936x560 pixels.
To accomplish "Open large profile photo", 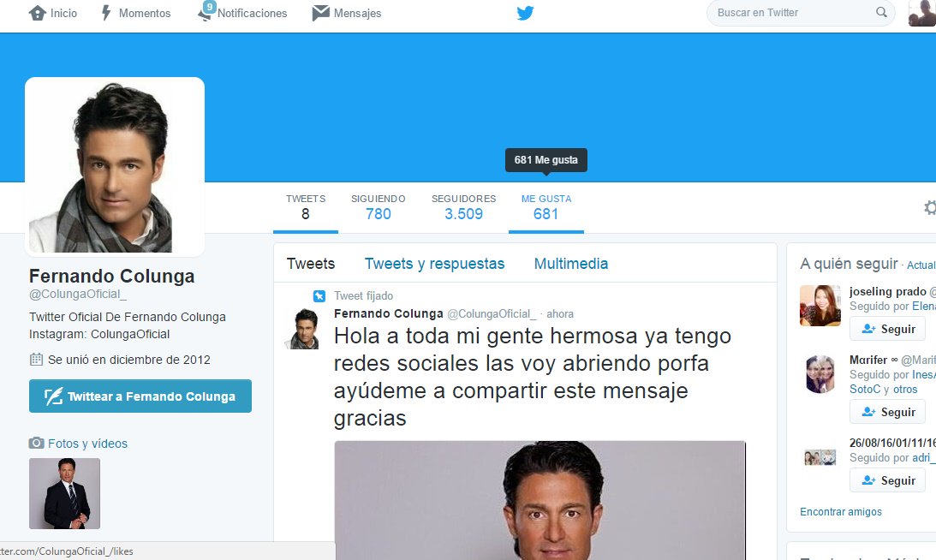I will tap(115, 167).
